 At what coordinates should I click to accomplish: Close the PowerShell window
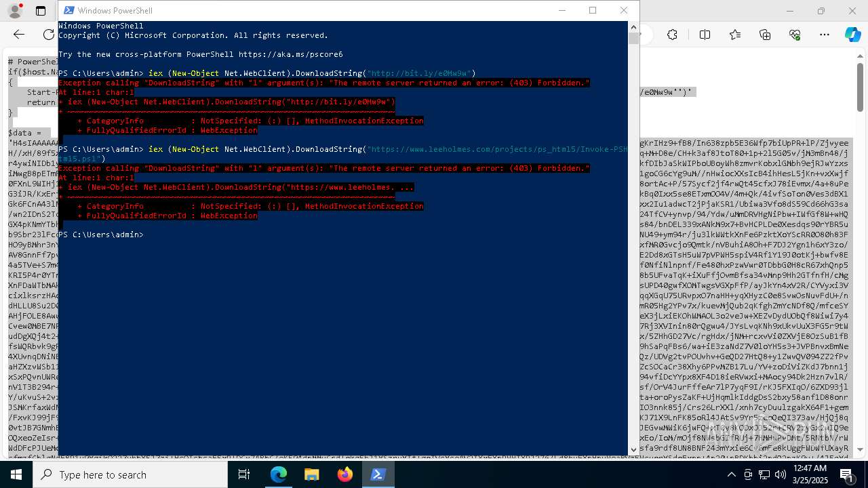coord(624,10)
